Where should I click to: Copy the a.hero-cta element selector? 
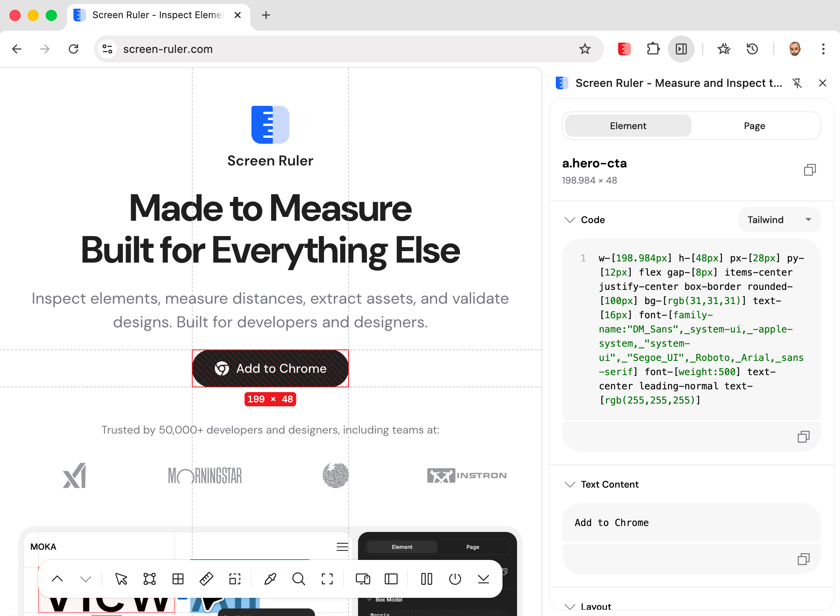pos(810,170)
